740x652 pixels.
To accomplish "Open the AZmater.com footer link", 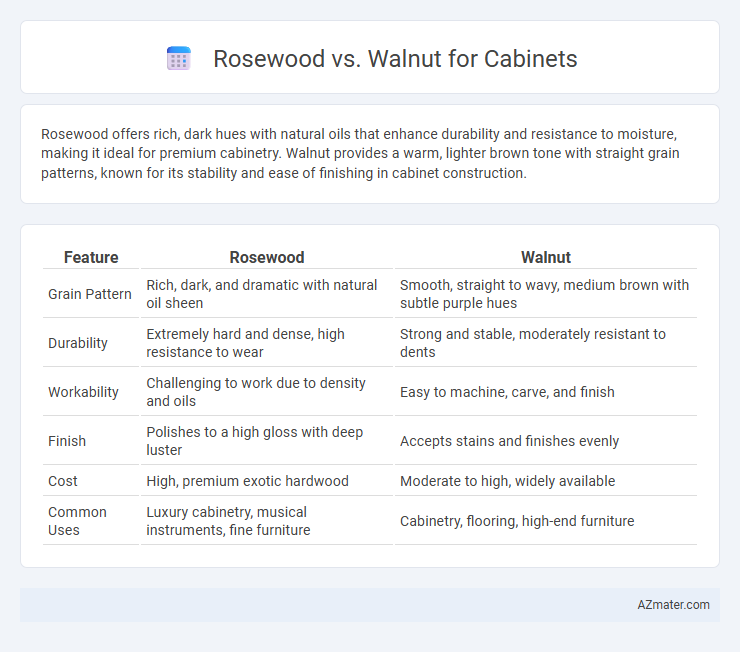I will coord(673,604).
